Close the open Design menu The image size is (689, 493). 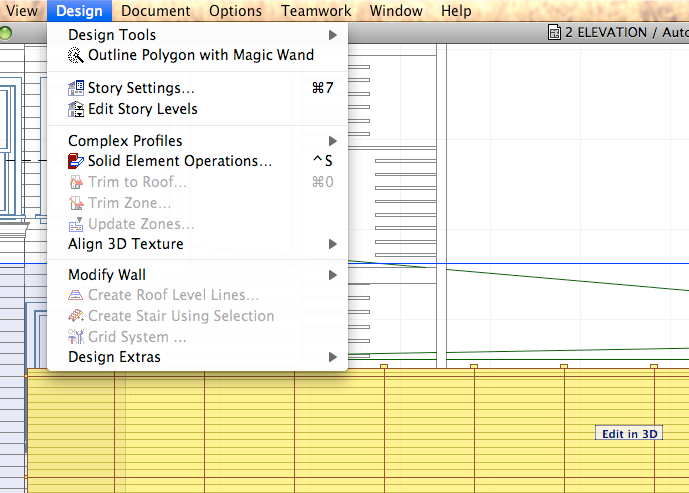pos(80,11)
